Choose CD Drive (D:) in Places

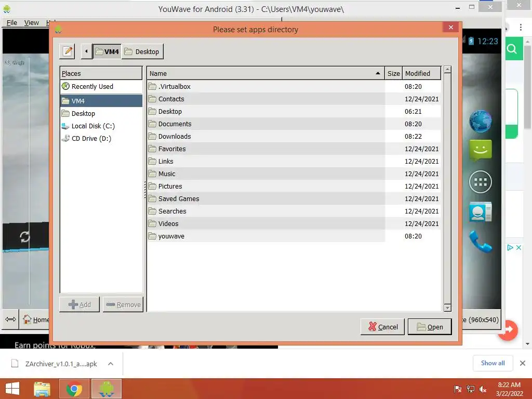coord(101,138)
